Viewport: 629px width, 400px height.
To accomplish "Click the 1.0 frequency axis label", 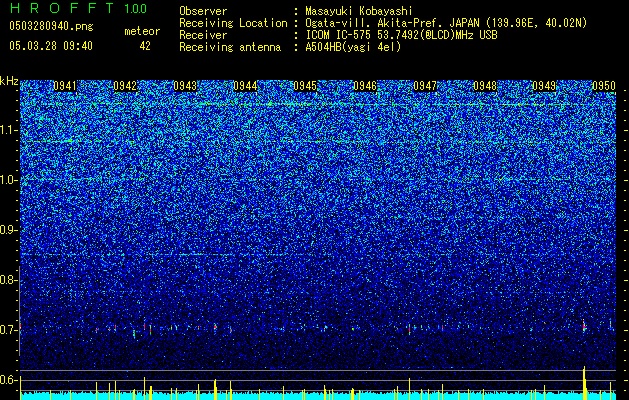I will tap(8, 180).
